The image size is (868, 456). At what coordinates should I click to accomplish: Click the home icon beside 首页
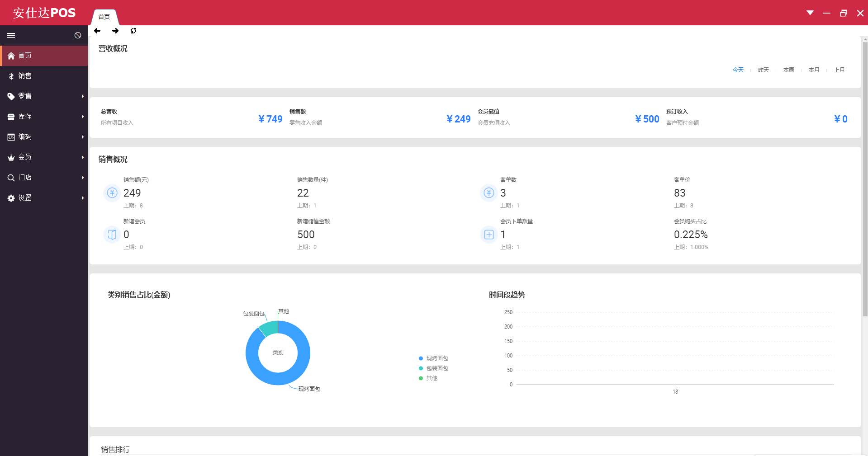click(x=11, y=56)
